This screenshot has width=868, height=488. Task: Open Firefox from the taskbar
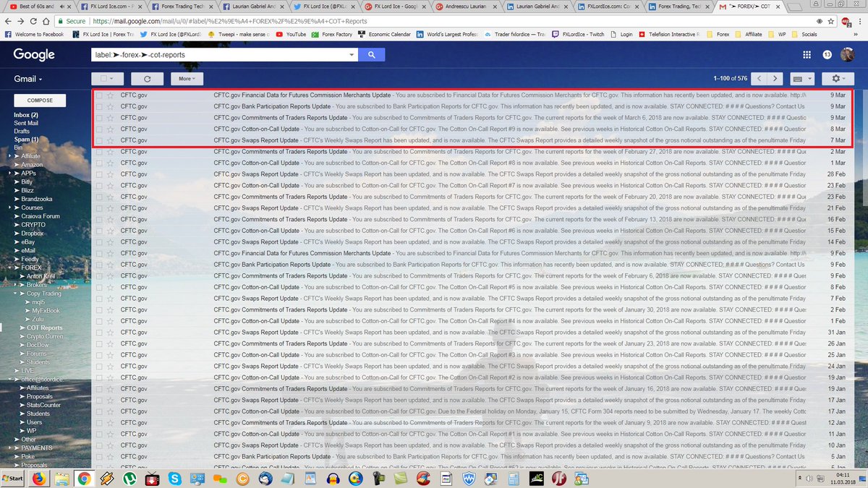click(x=40, y=479)
